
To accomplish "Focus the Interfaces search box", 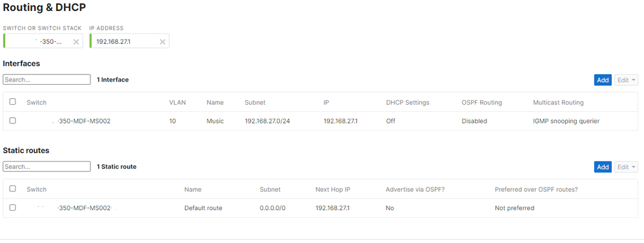I will pos(47,79).
